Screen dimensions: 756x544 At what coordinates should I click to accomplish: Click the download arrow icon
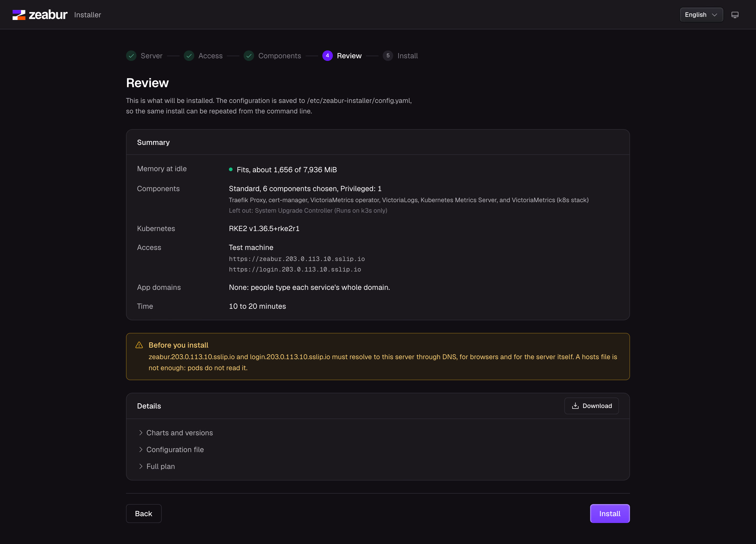[575, 406]
